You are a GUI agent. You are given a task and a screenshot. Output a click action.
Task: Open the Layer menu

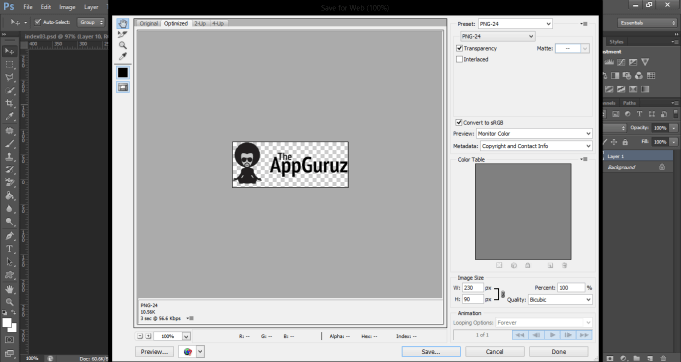click(91, 7)
